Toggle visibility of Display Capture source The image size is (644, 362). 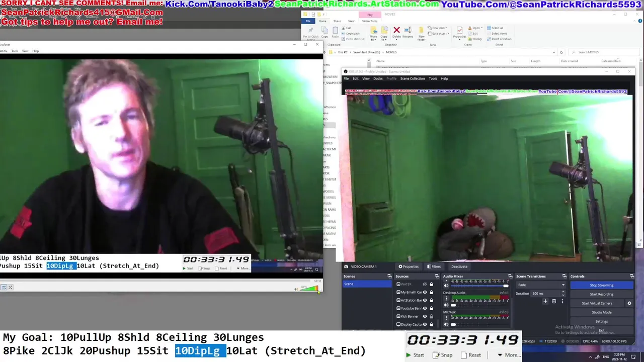coord(425,324)
